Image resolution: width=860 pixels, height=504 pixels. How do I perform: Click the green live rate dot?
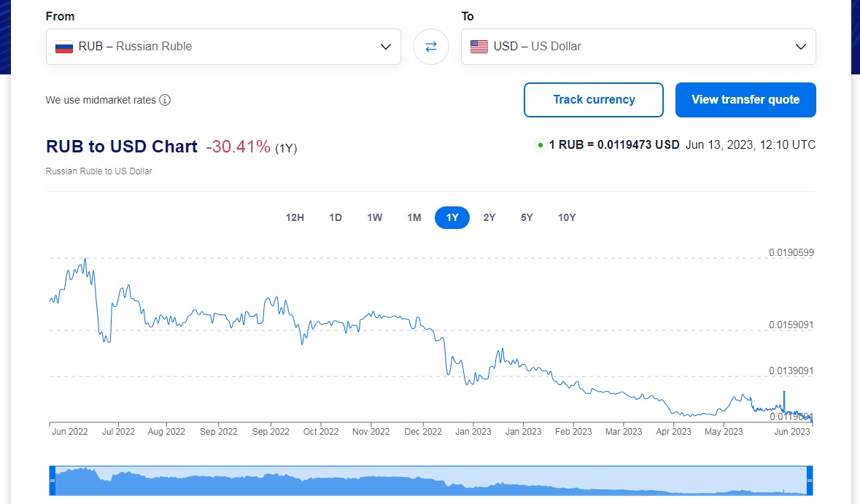click(541, 145)
